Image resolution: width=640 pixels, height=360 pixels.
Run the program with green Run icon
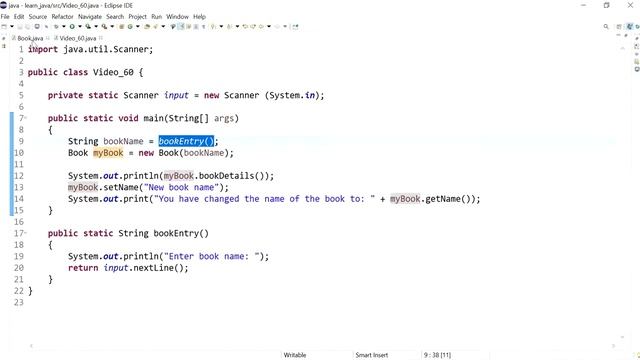(x=72, y=27)
